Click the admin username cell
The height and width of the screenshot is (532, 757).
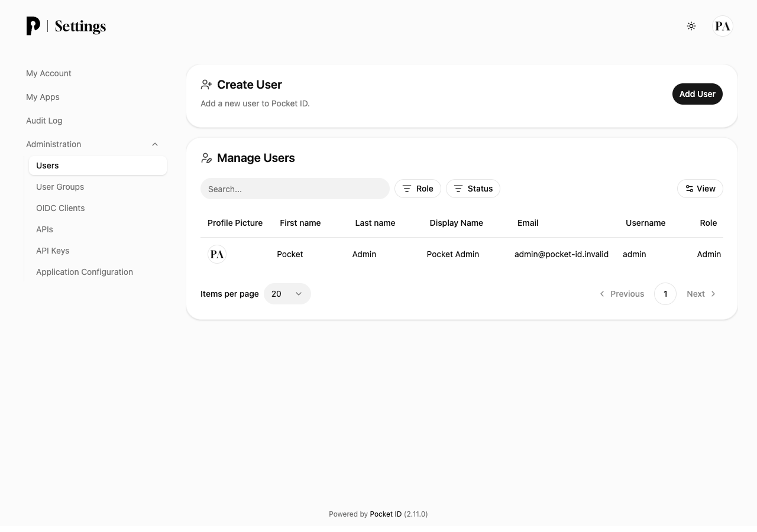(x=634, y=254)
